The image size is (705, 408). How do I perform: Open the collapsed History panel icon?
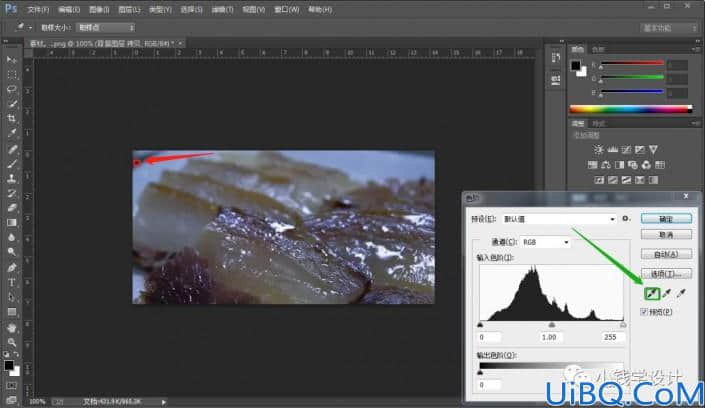(x=556, y=58)
